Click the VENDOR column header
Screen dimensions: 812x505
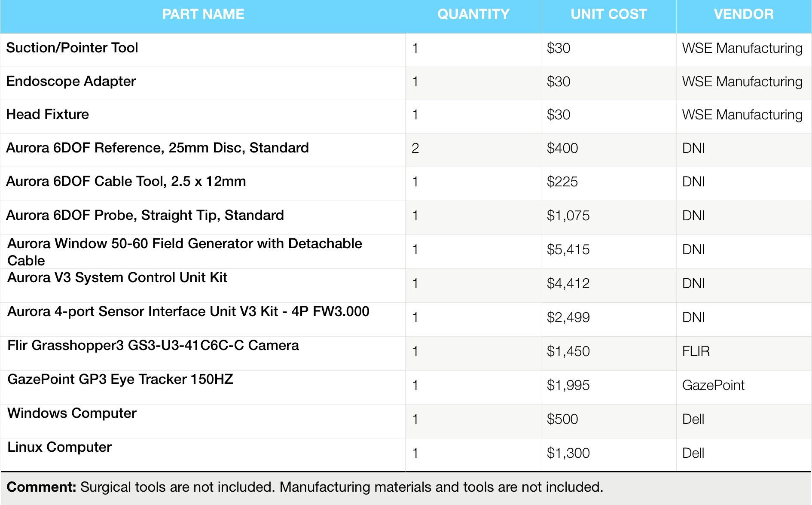(743, 15)
